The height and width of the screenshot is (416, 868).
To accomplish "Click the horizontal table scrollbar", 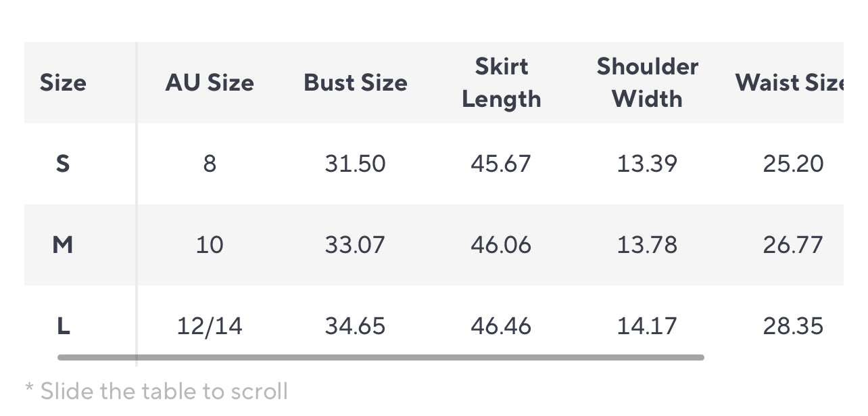I will click(x=381, y=357).
